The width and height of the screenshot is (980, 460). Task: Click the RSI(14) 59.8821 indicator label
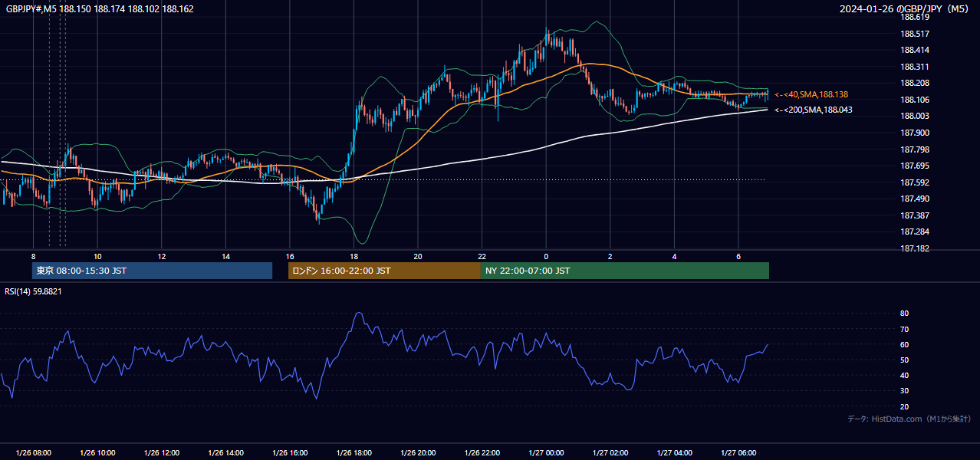[34, 291]
